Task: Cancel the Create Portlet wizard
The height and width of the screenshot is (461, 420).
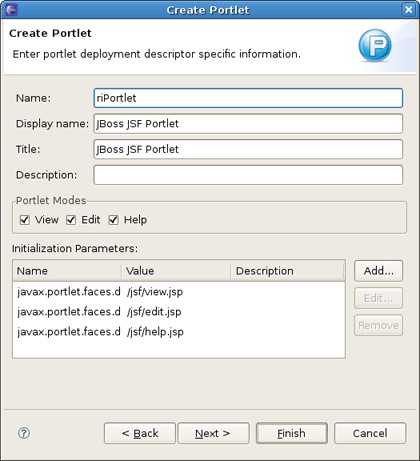Action: pos(370,433)
